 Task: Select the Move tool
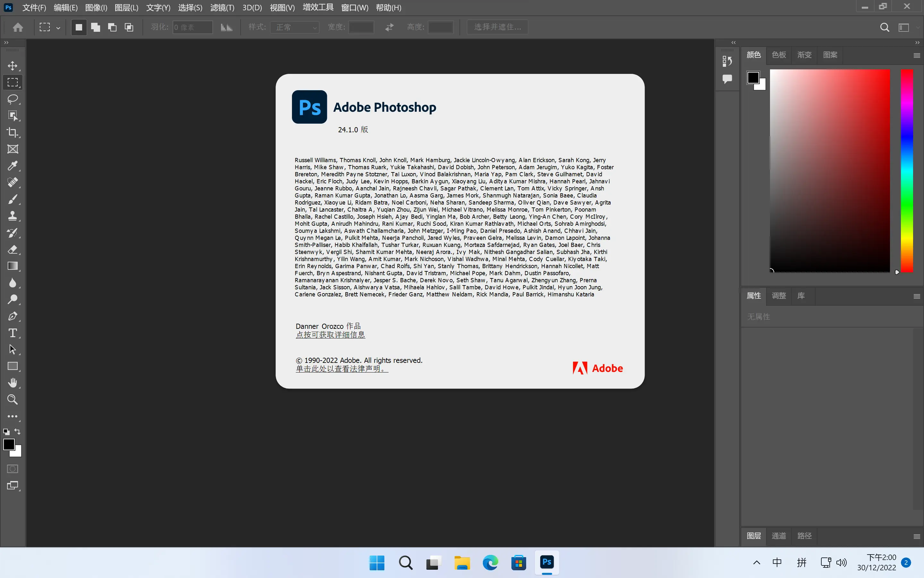pos(13,66)
